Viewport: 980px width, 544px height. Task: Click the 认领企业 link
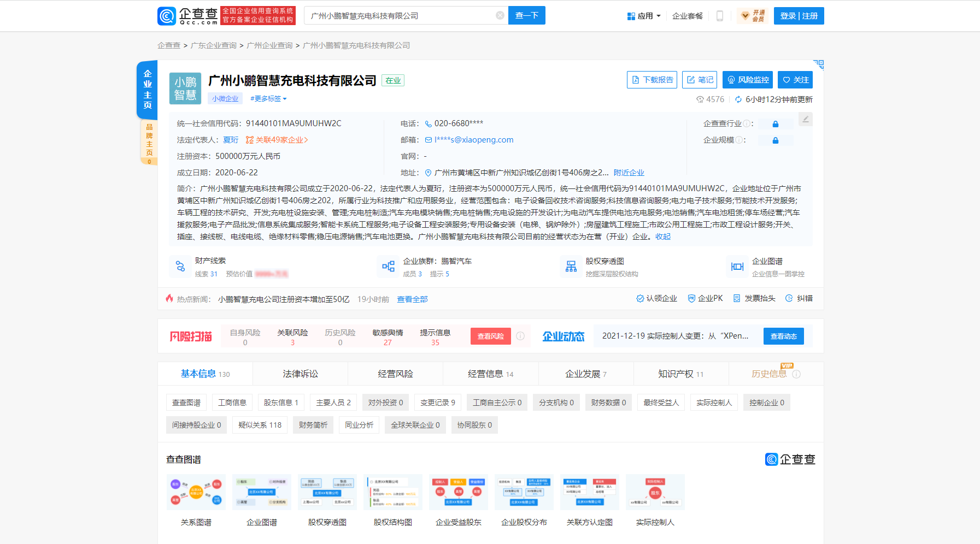coord(656,298)
